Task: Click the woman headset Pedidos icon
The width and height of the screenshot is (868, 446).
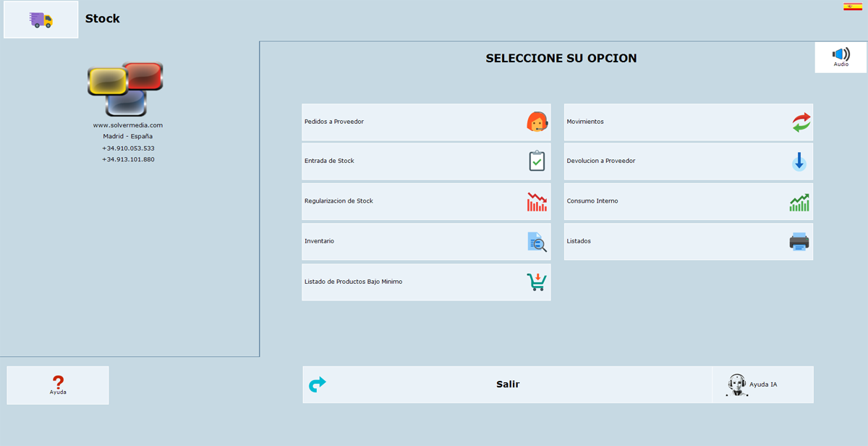Action: click(537, 122)
